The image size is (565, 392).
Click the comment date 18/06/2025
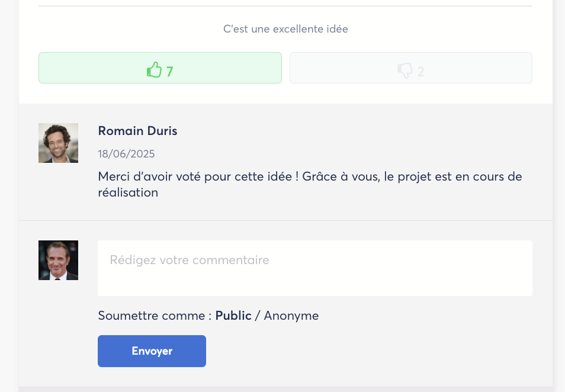click(x=126, y=154)
